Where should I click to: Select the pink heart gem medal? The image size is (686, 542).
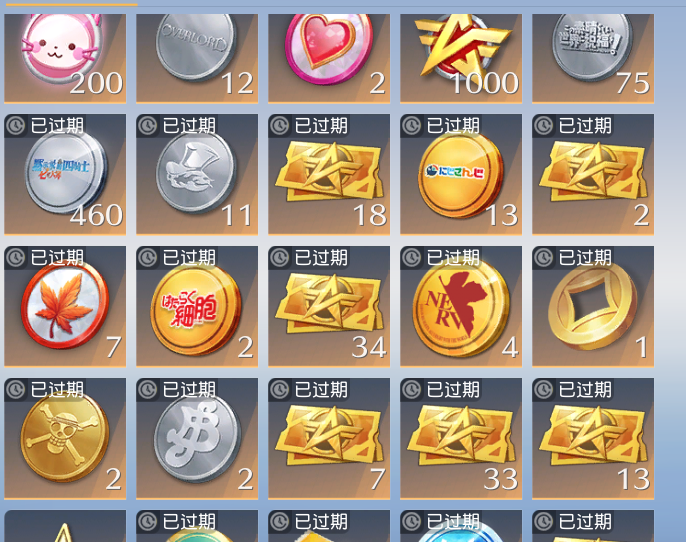coord(329,58)
